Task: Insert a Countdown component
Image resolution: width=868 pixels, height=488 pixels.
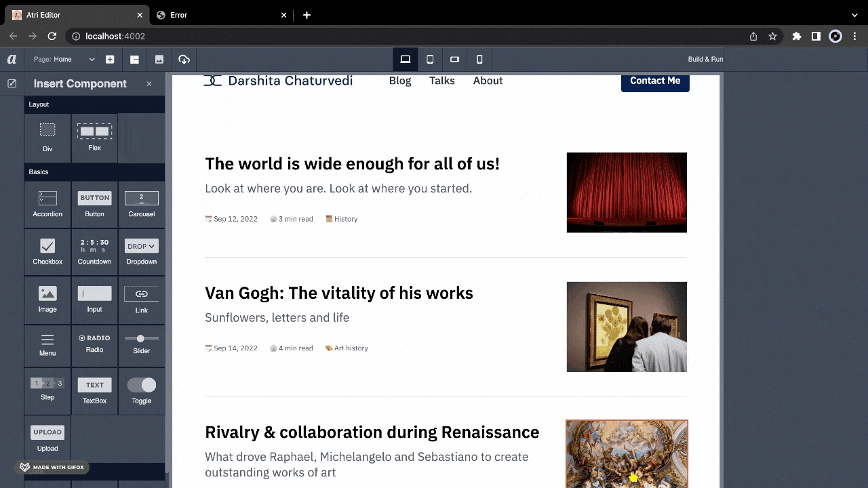Action: tap(94, 252)
